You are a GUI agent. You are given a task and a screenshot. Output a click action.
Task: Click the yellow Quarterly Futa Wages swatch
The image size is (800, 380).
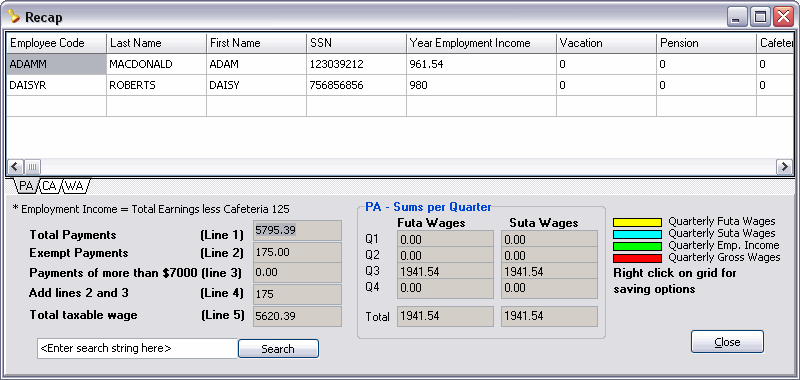pyautogui.click(x=637, y=222)
